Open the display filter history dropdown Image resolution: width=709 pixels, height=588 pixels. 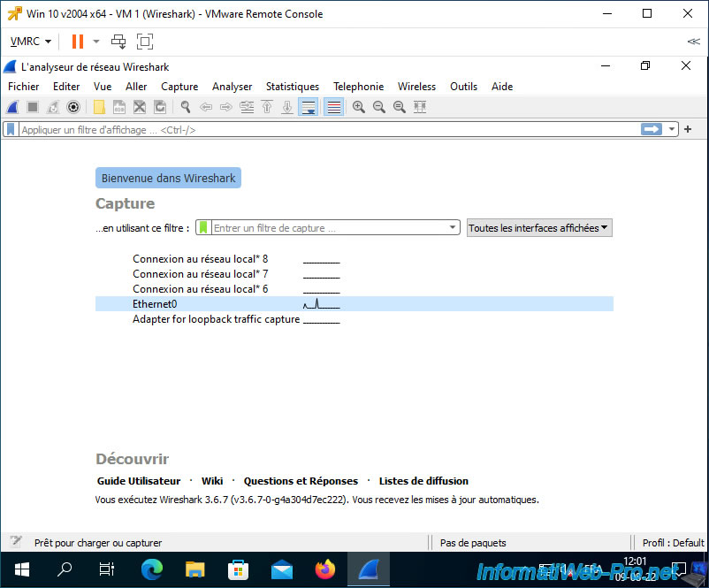(673, 129)
